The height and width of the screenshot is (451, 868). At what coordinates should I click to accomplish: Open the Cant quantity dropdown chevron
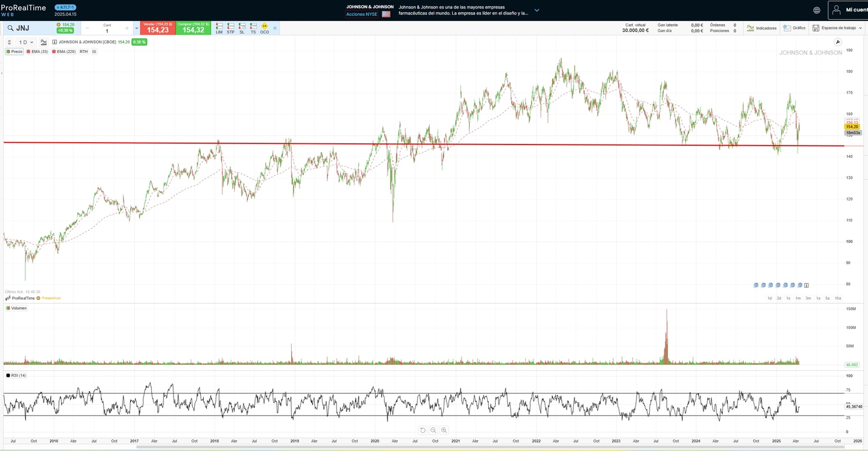point(137,28)
